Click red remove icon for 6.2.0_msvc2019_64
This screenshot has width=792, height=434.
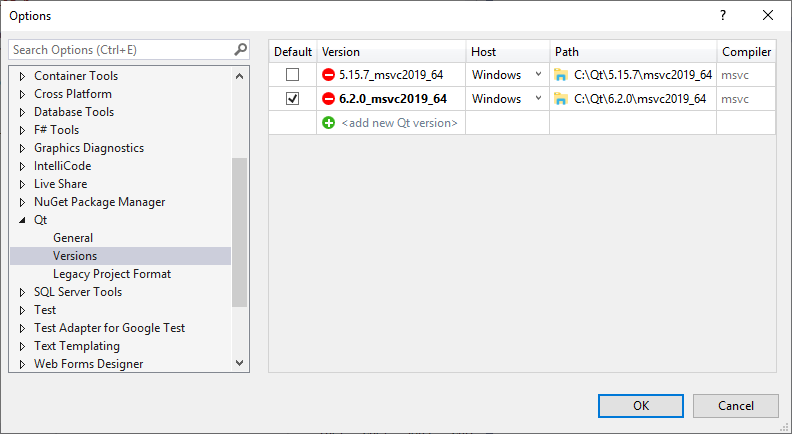coord(329,99)
